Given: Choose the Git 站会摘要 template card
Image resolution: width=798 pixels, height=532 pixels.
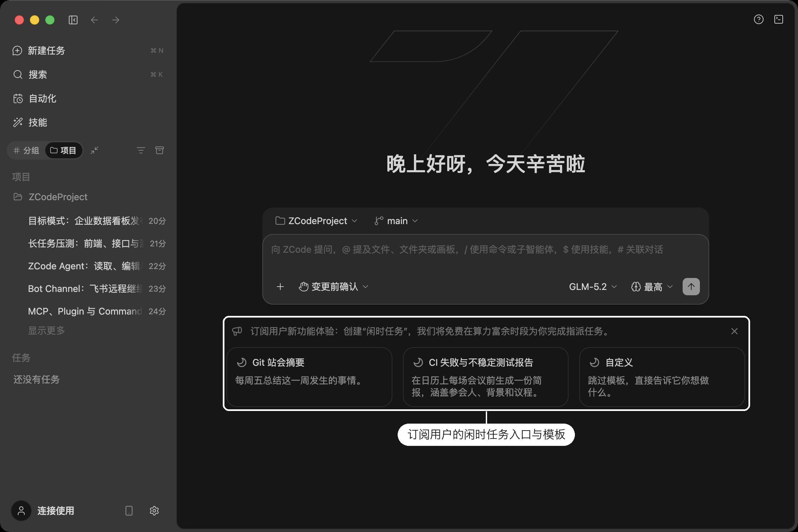Looking at the screenshot, I should (x=310, y=377).
